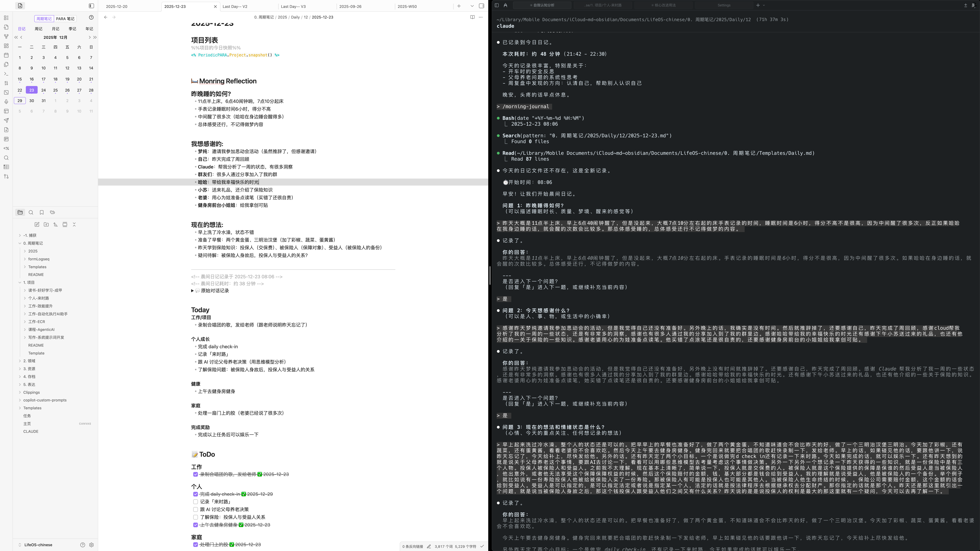
Task: Switch to the Last Day-- V2 tab
Action: pos(235,6)
